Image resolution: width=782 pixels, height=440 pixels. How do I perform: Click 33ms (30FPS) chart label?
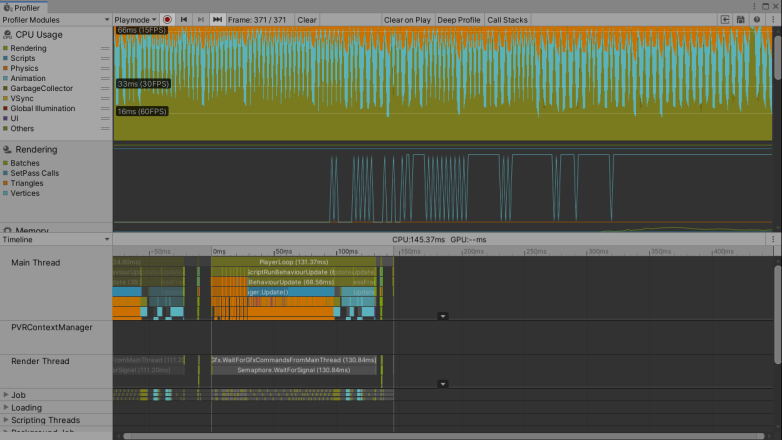[x=143, y=84]
